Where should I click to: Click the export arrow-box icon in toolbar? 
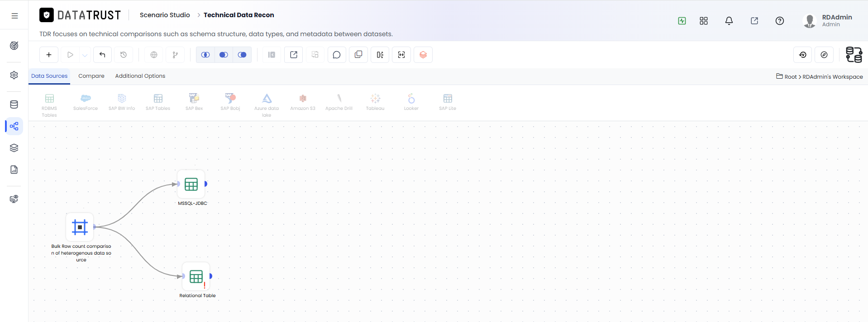click(294, 55)
